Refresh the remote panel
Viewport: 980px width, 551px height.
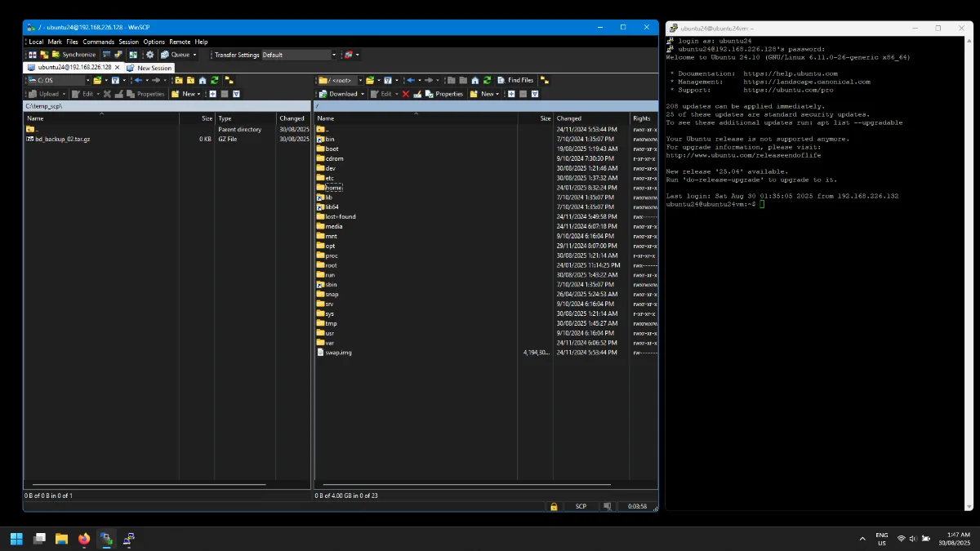487,80
